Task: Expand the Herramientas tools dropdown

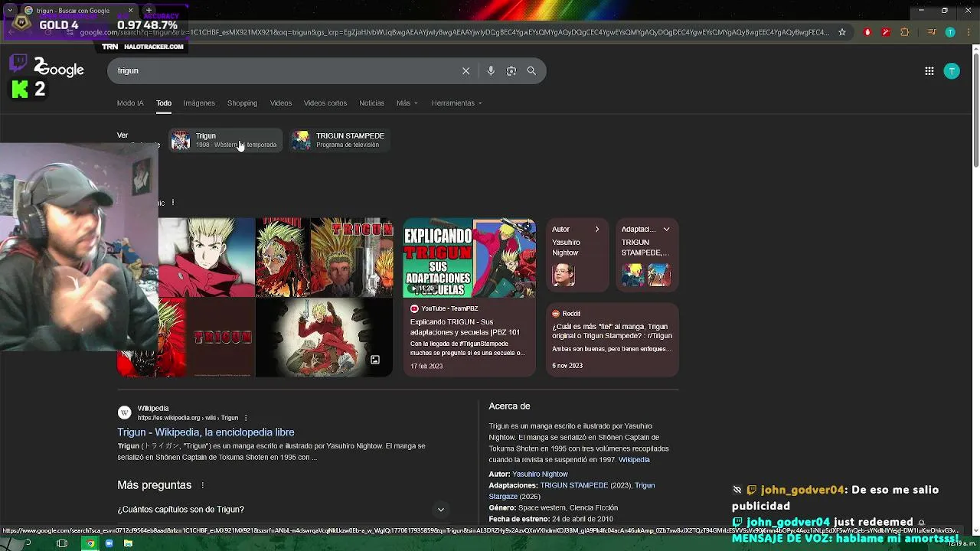Action: click(456, 103)
